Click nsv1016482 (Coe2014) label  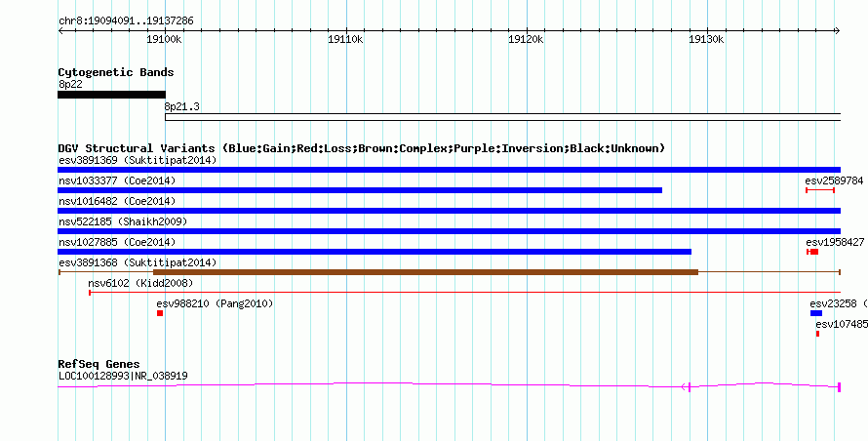pyautogui.click(x=117, y=202)
